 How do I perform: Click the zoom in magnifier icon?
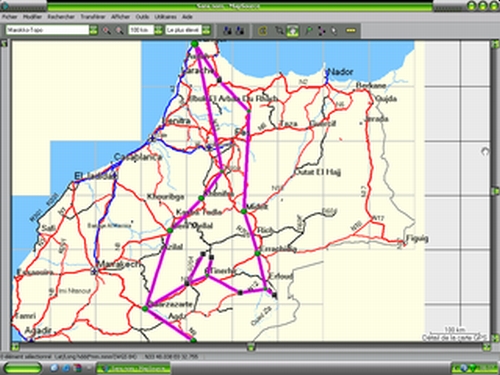106,30
